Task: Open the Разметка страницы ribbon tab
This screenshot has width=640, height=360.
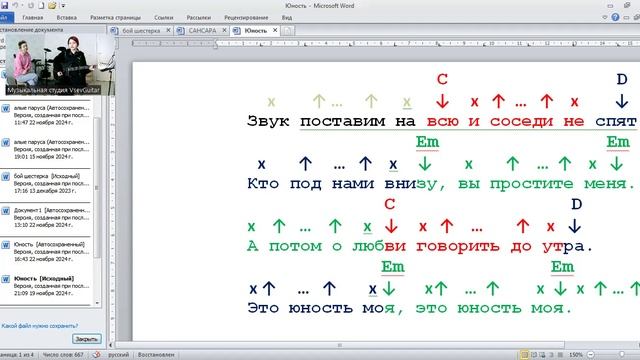Action: [x=116, y=18]
